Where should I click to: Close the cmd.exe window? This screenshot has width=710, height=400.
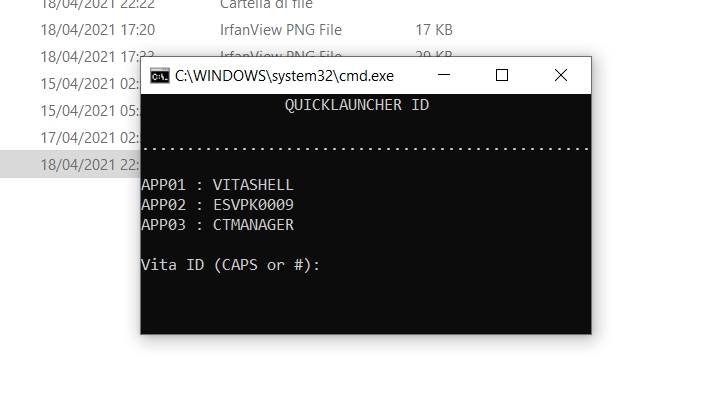pos(561,75)
